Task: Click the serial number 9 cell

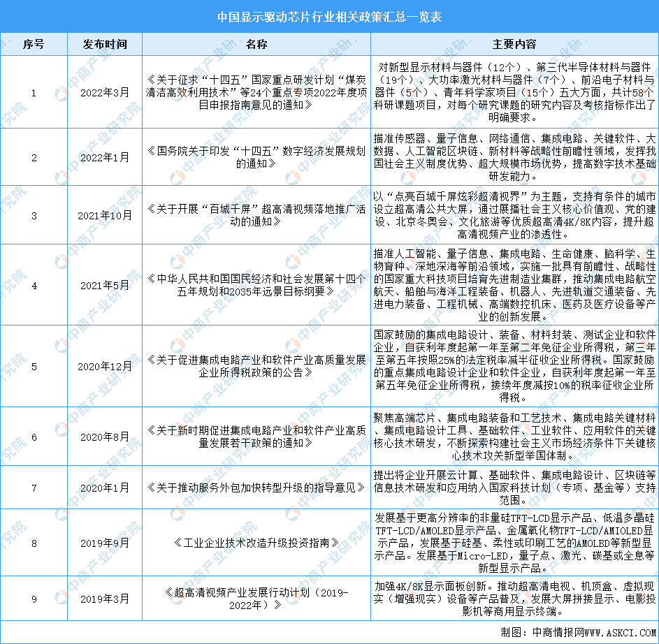Action: click(34, 599)
